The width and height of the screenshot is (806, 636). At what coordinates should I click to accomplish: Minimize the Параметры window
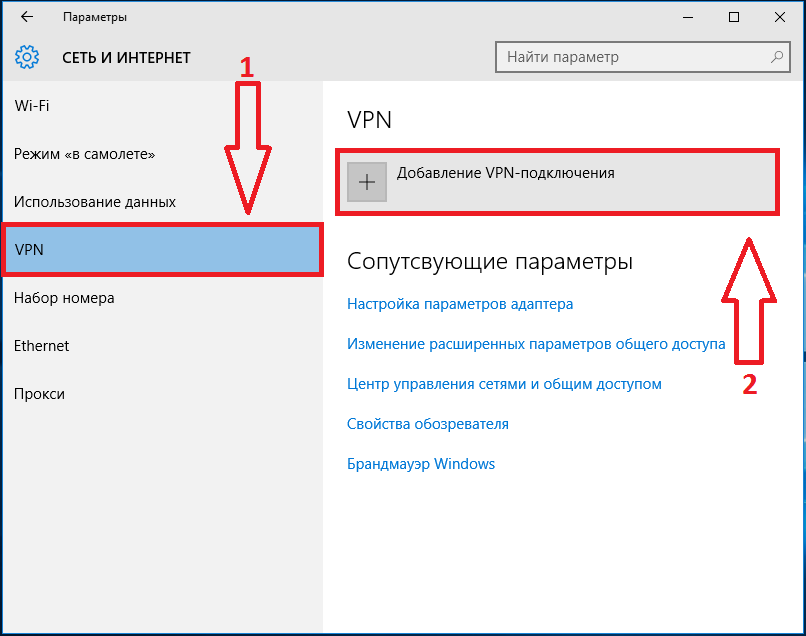click(x=688, y=17)
